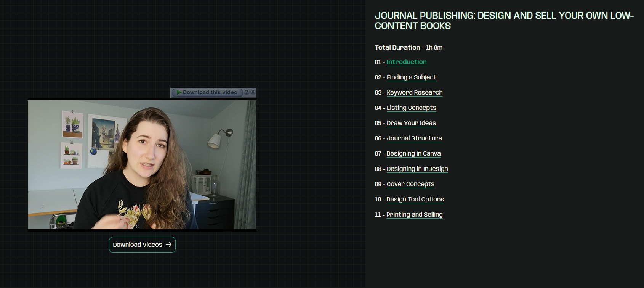Viewport: 644px width, 288px height.
Task: Open lesson 09 Cover Concepts
Action: coord(410,184)
